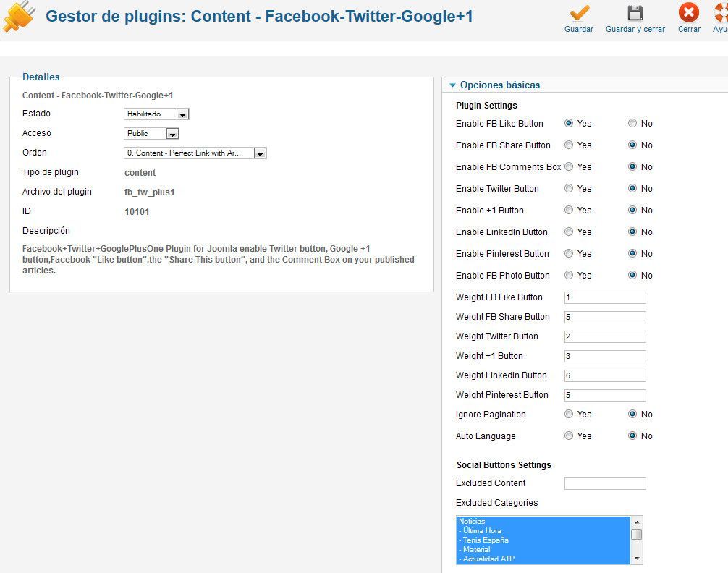Click the red Cerrar icon
This screenshot has height=573, width=728.
coord(688,12)
